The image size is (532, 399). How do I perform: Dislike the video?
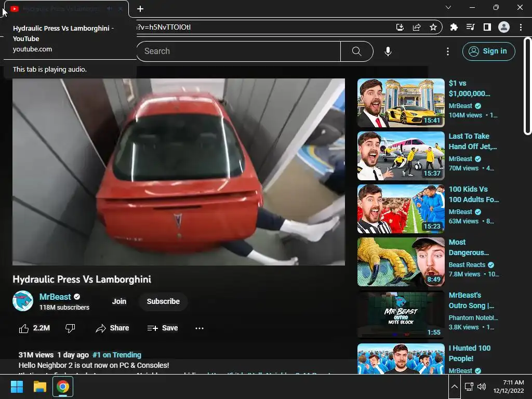(70, 328)
